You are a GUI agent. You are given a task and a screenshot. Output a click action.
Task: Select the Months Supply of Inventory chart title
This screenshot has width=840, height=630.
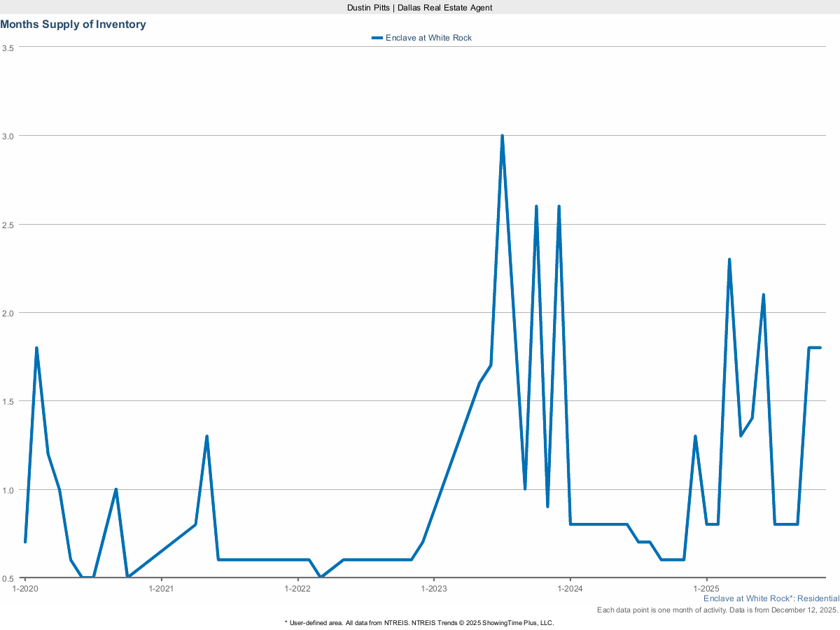73,24
